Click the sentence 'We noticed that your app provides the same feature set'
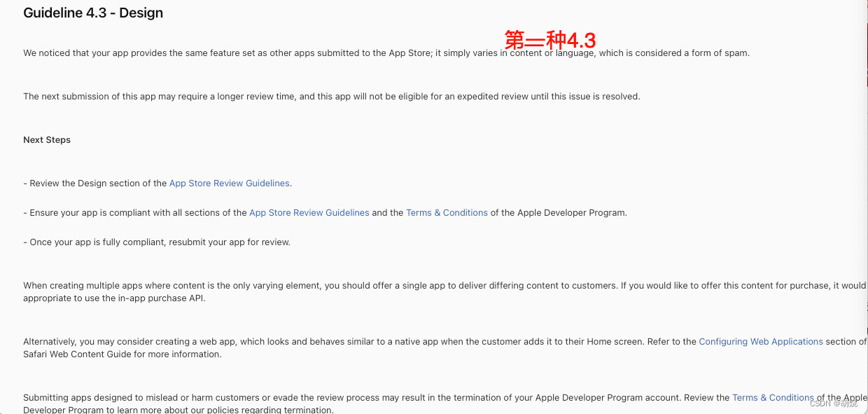The height and width of the screenshot is (414, 868). pos(386,53)
